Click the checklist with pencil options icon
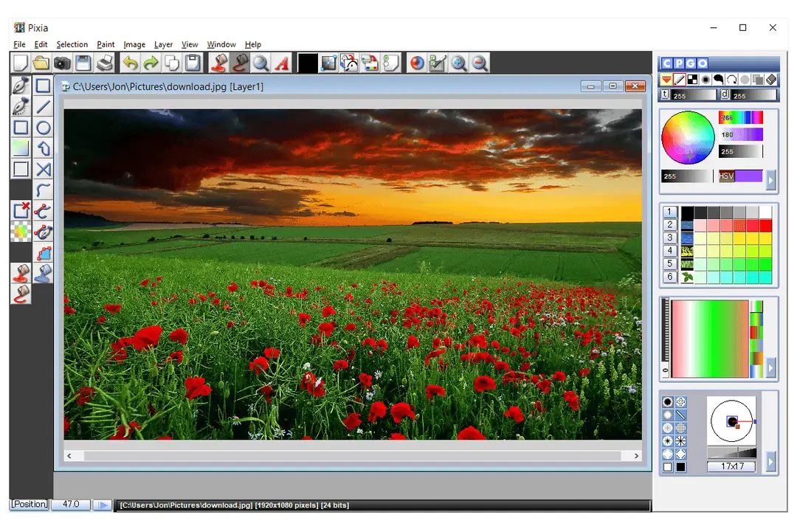The width and height of the screenshot is (797, 532). (438, 63)
